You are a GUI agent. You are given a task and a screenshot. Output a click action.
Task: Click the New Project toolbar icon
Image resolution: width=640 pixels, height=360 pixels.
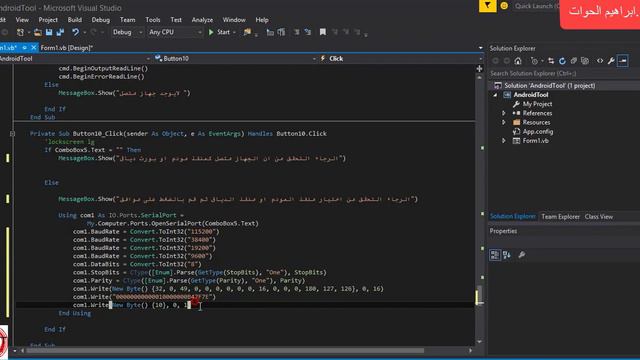click(20, 32)
